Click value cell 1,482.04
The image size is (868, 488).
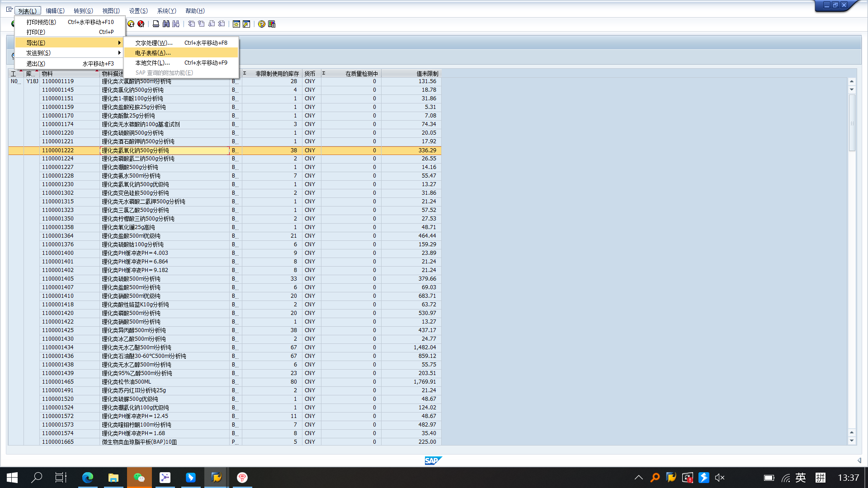pos(425,347)
